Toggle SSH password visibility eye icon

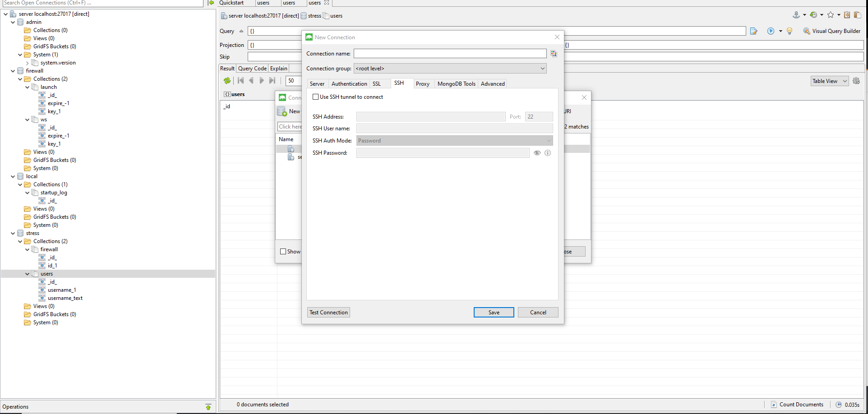point(537,153)
